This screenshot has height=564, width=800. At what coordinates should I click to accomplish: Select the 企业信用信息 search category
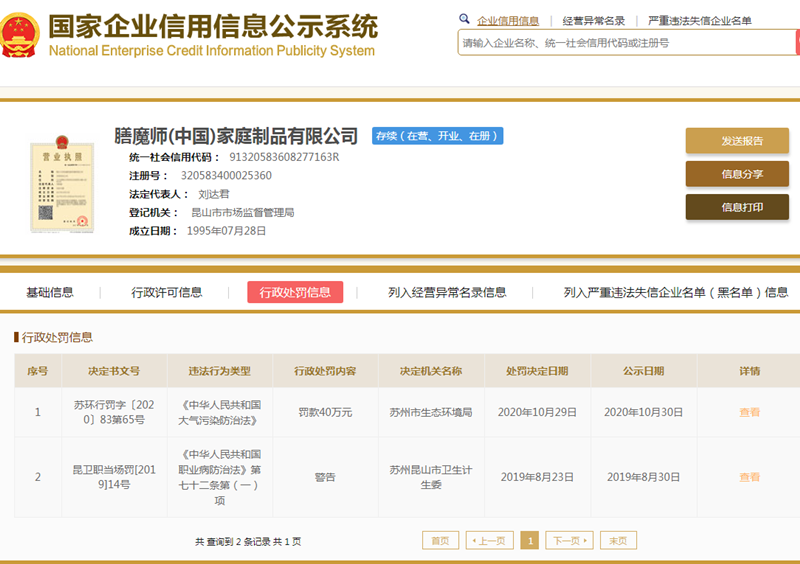click(x=508, y=20)
